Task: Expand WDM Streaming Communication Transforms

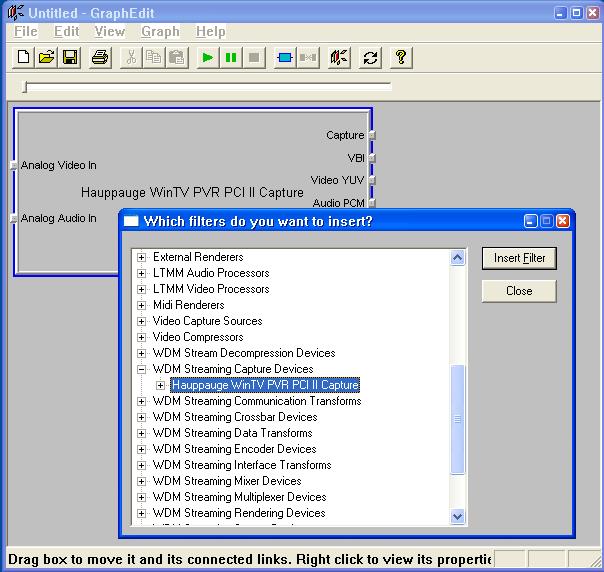Action: click(141, 401)
